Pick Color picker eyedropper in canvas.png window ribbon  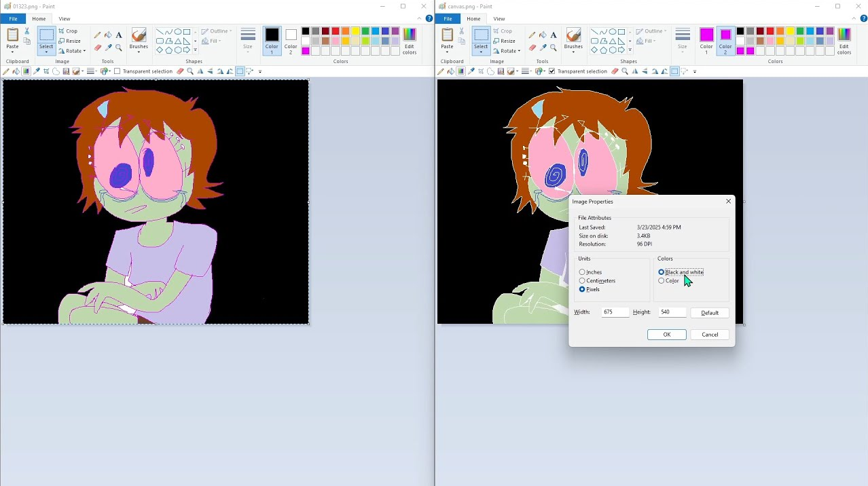543,48
